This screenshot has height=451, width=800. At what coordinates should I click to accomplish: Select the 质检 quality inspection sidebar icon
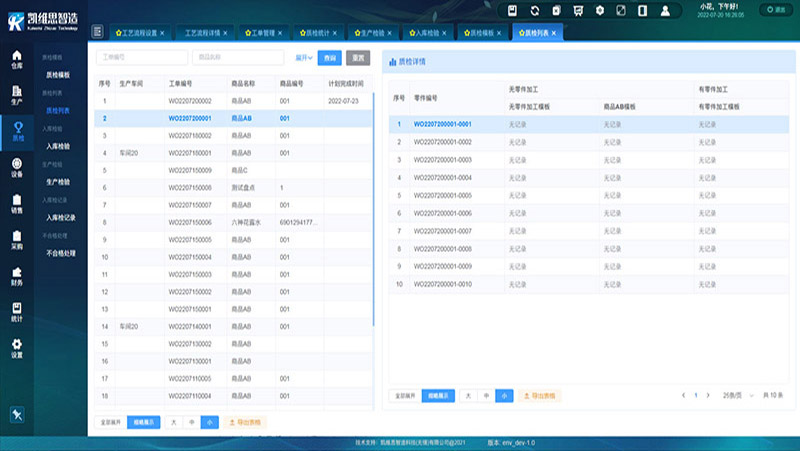pyautogui.click(x=18, y=132)
